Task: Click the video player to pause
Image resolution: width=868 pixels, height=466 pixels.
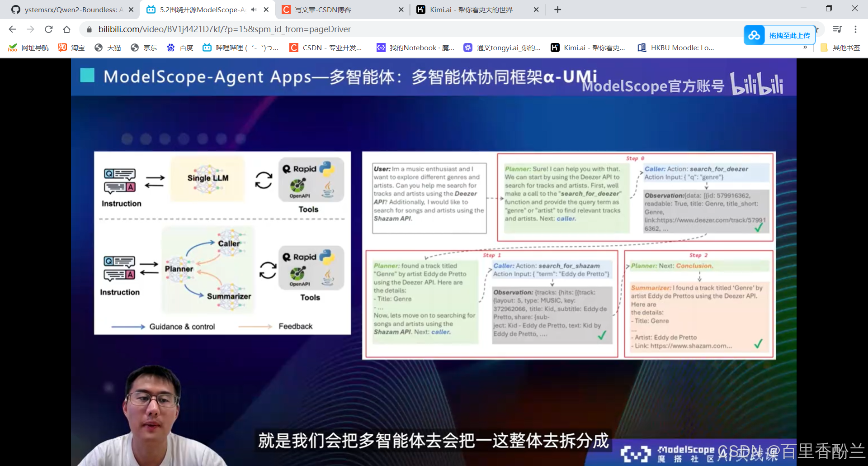Action: (x=434, y=262)
